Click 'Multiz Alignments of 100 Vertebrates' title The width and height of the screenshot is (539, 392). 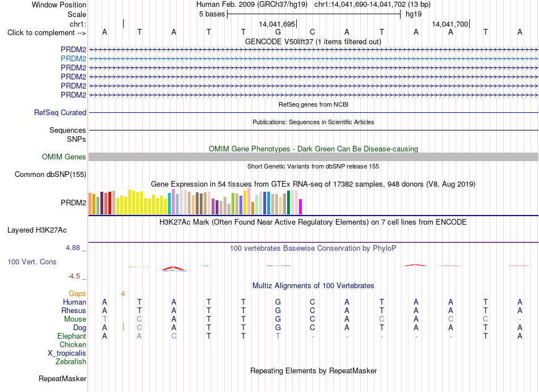(313, 286)
